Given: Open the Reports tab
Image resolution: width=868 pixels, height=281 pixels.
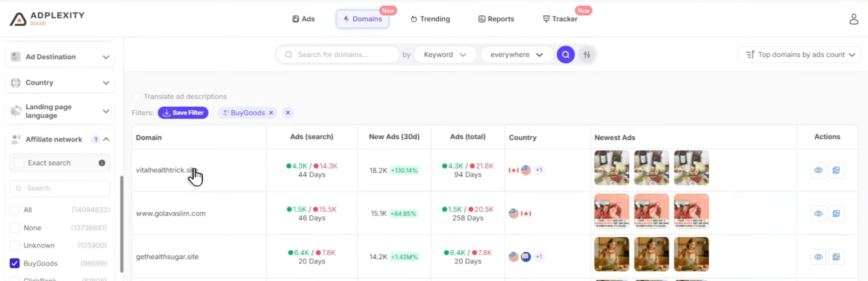Looking at the screenshot, I should pyautogui.click(x=496, y=19).
